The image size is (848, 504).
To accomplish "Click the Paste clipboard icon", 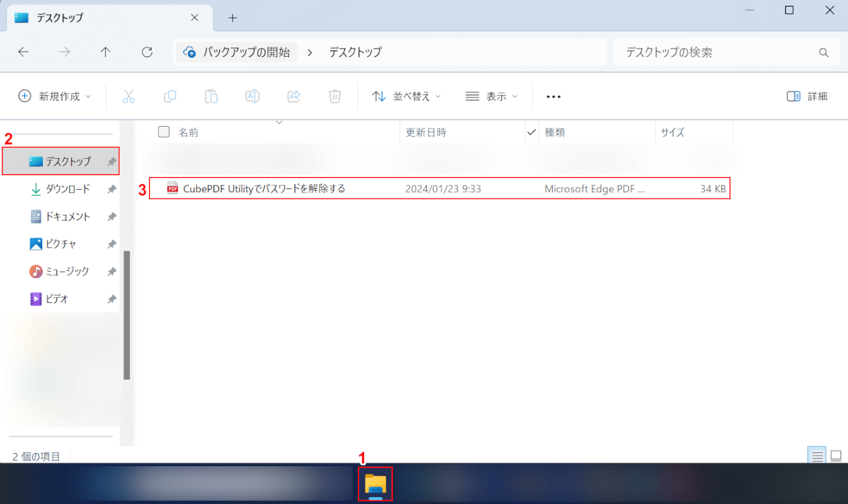I will pos(211,96).
